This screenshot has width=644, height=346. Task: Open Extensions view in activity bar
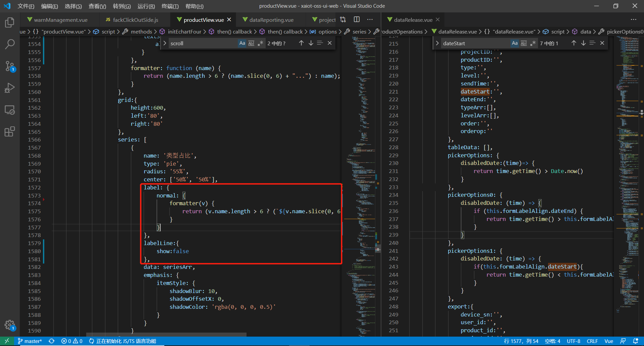pyautogui.click(x=10, y=131)
